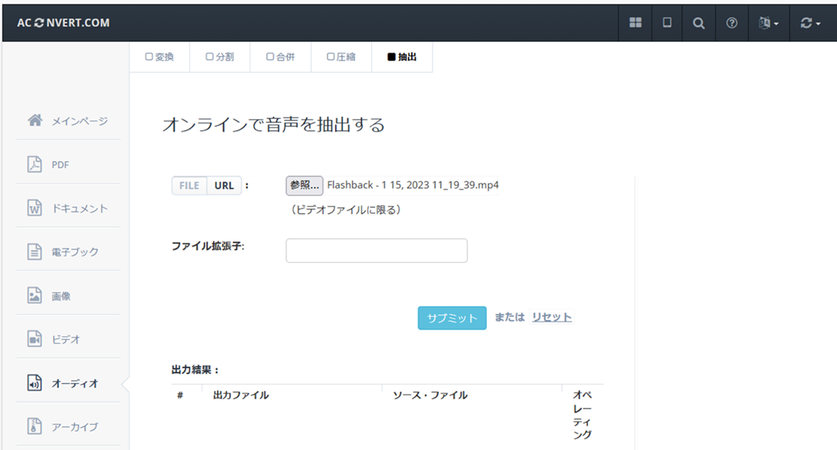Switch to the 変換 tab
The width and height of the screenshot is (837, 450).
point(159,57)
